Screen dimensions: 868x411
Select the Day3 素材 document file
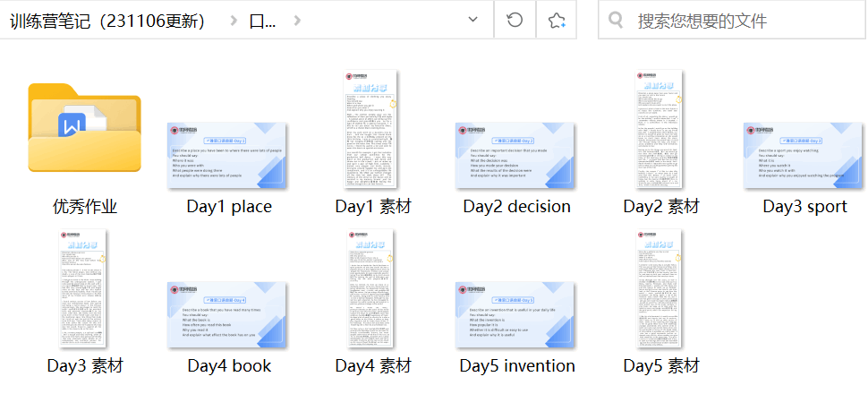click(84, 288)
